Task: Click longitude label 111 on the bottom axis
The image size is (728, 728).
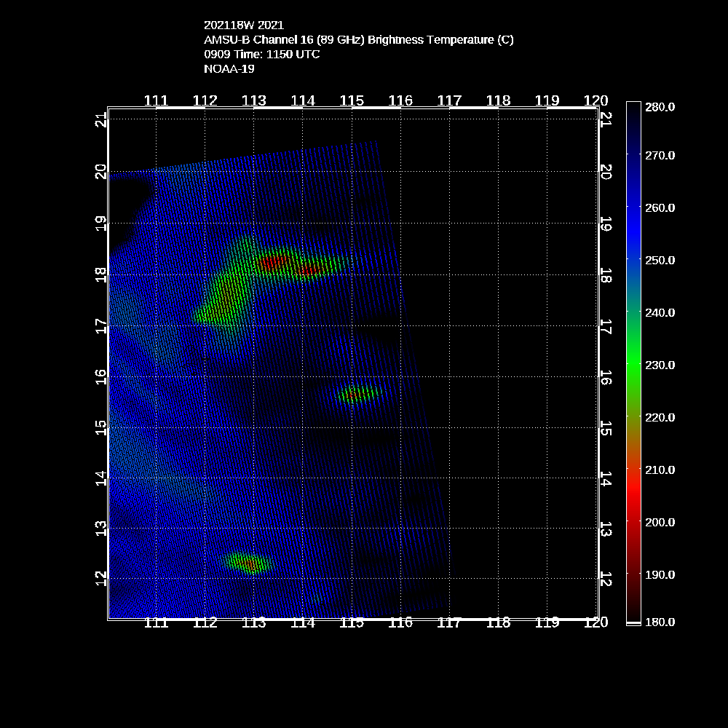Action: pyautogui.click(x=157, y=622)
